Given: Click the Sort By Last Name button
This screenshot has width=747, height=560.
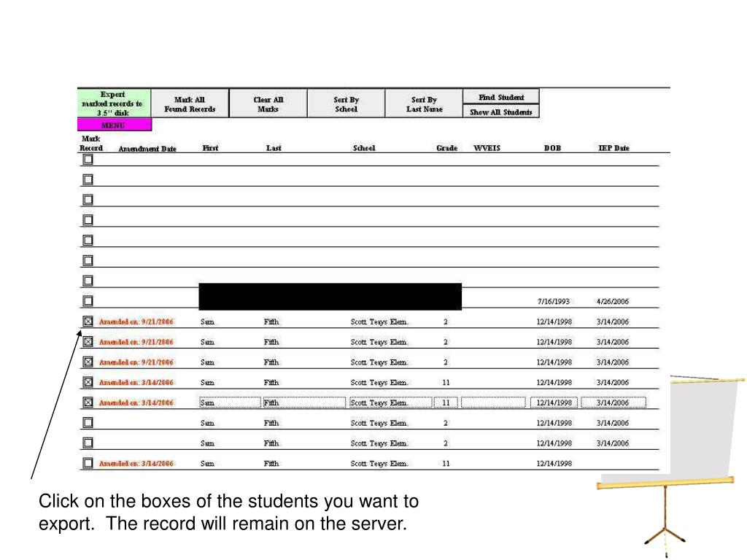Looking at the screenshot, I should click(x=424, y=104).
